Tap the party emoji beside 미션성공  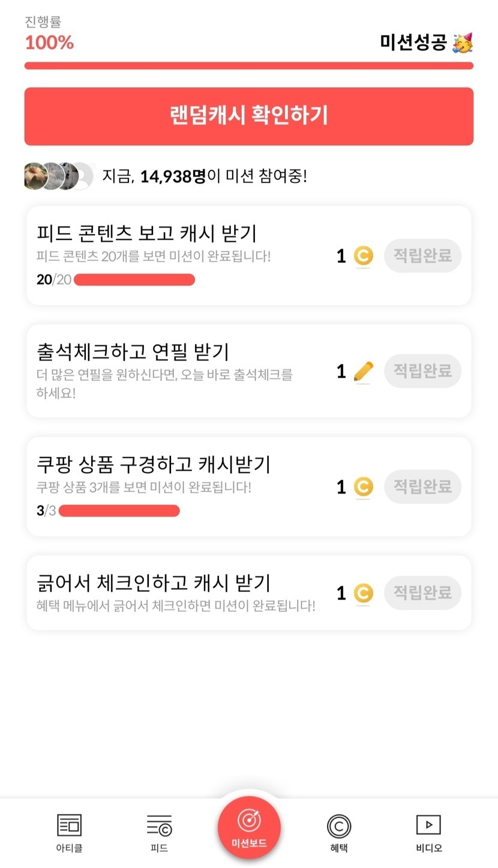(463, 43)
